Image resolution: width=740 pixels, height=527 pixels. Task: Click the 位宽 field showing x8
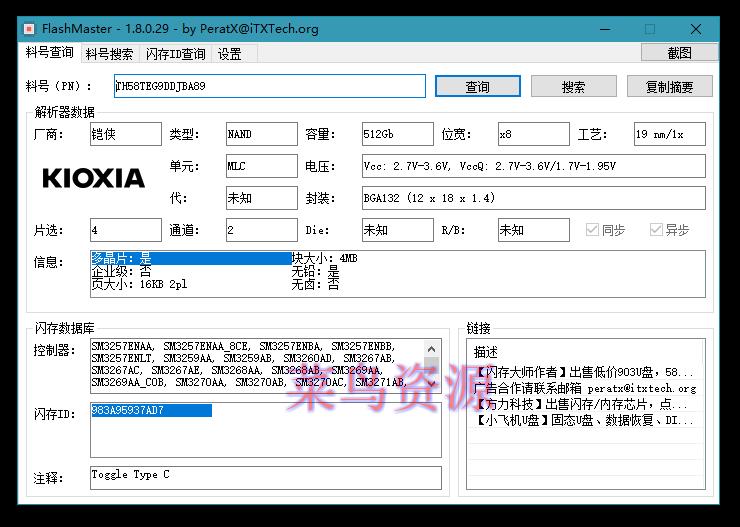[x=533, y=134]
